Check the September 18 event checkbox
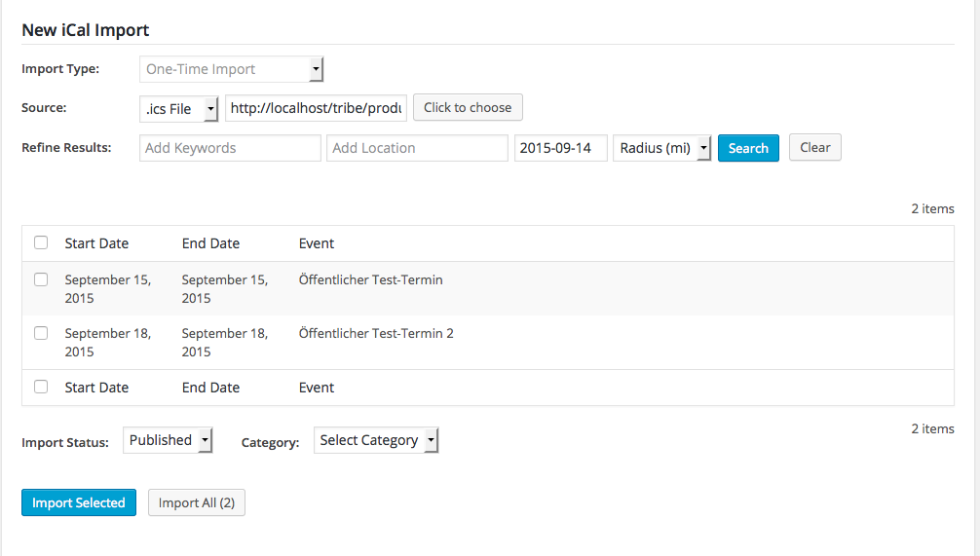The image size is (980, 556). coord(41,333)
